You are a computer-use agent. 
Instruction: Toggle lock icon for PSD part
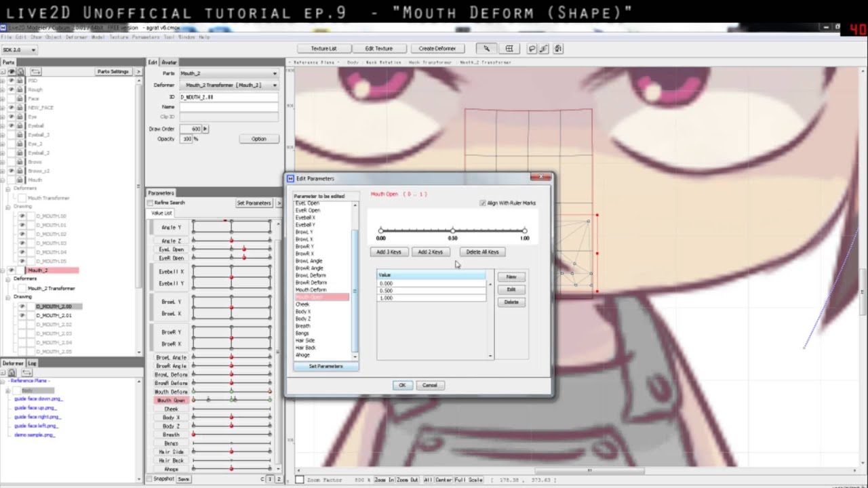(x=20, y=81)
